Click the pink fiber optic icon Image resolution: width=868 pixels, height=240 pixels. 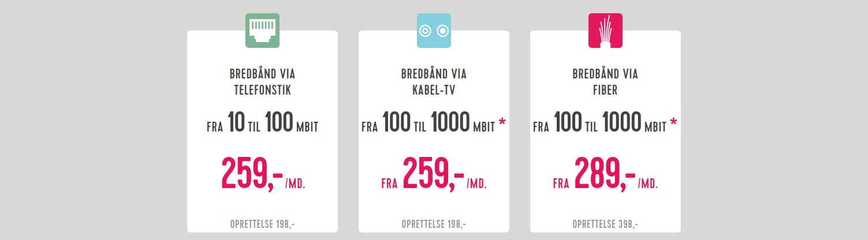tap(605, 31)
